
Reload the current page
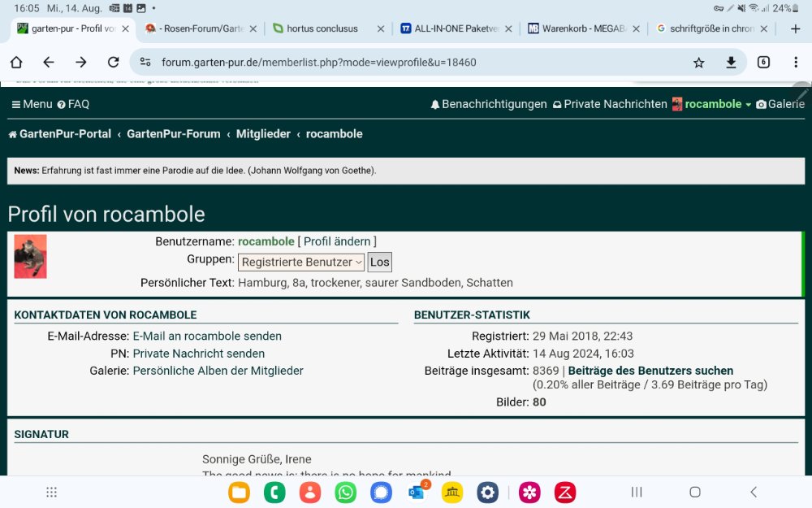tap(114, 63)
